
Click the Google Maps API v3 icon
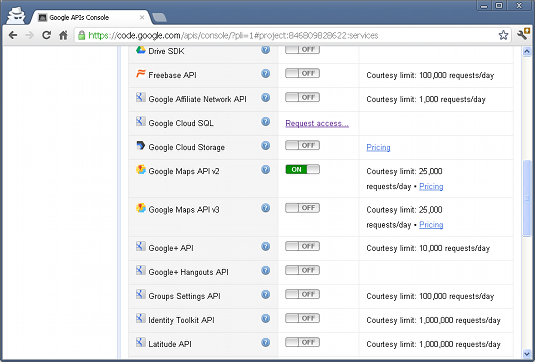pyautogui.click(x=141, y=207)
